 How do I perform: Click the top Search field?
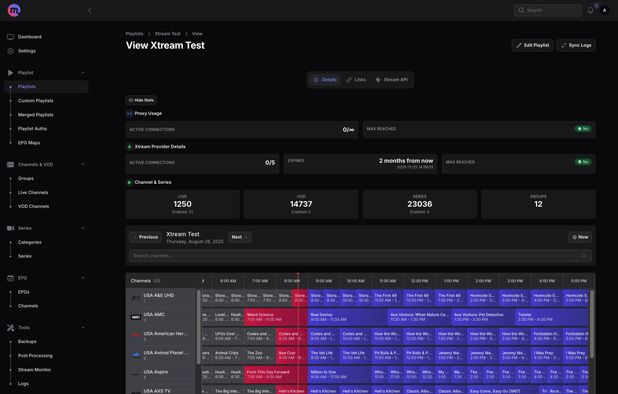(548, 11)
